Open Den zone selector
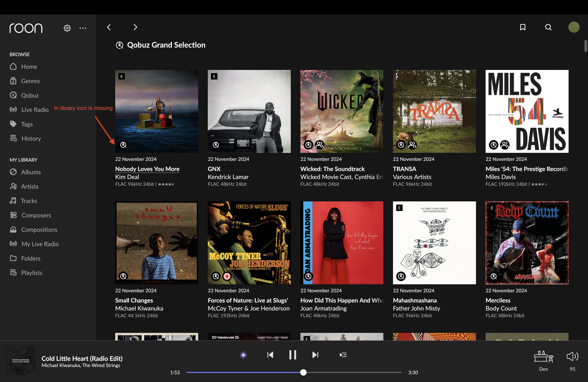588x382 pixels. pos(543,361)
